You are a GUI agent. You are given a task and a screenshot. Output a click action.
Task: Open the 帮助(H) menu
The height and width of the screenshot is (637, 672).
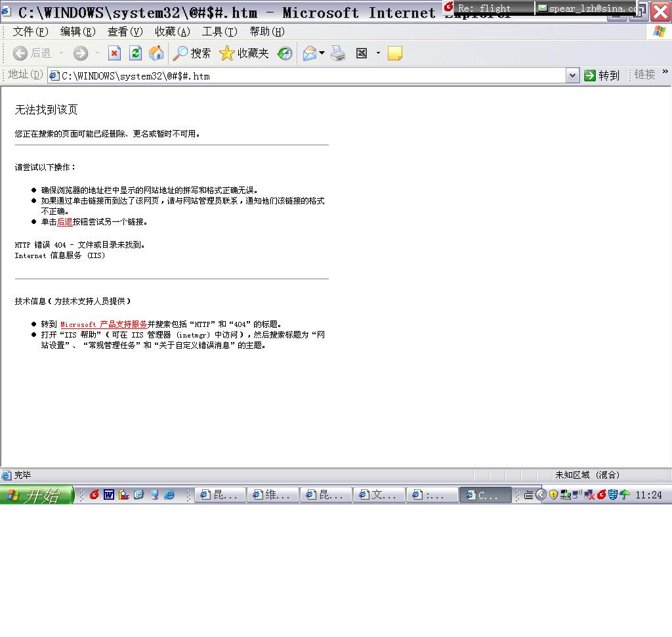[x=267, y=32]
